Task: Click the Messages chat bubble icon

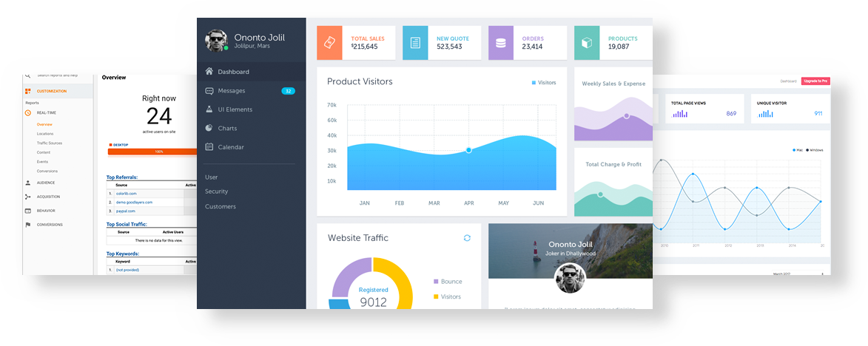Action: pyautogui.click(x=210, y=91)
